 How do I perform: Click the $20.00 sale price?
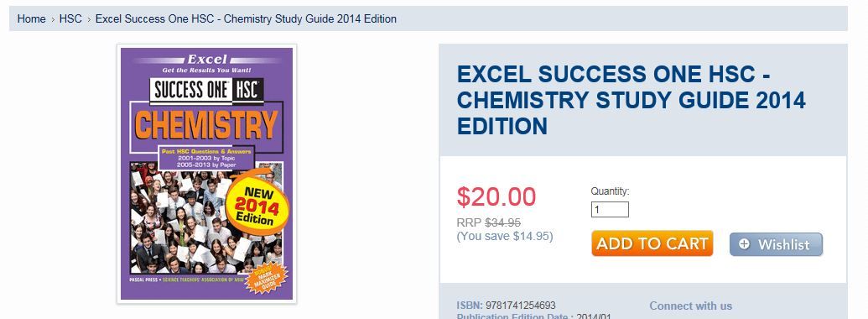pyautogui.click(x=496, y=196)
